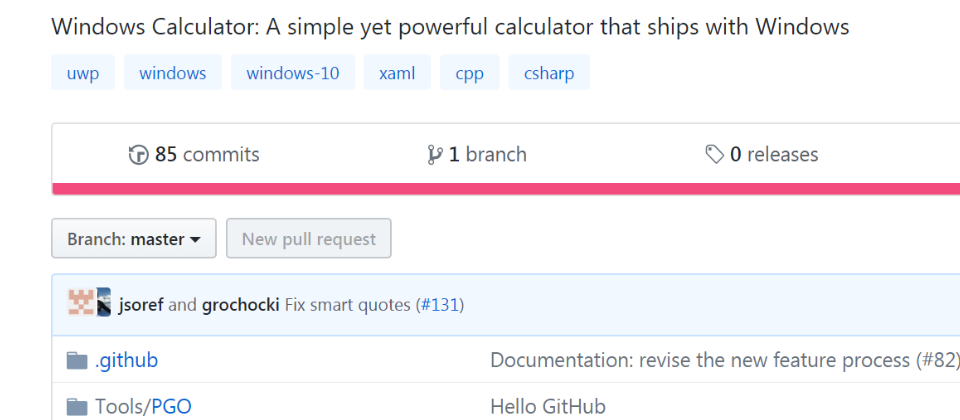Screen dimensions: 960x420
Task: Click grochocki's avatar image
Action: [x=103, y=302]
